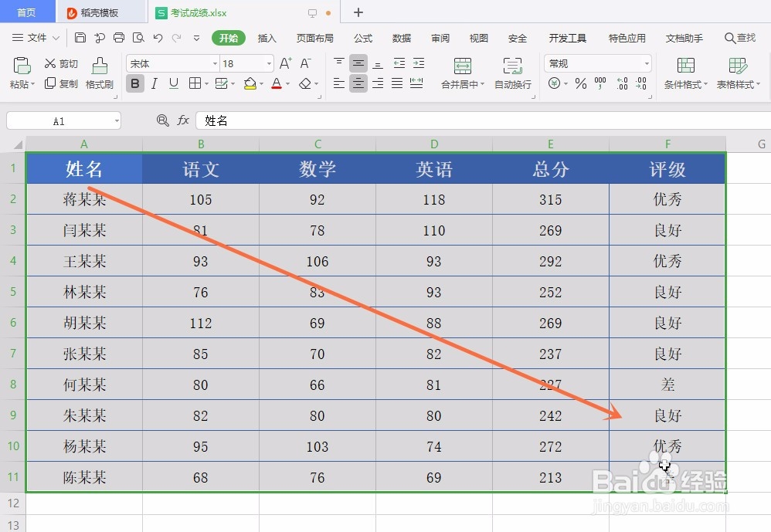
Task: Open the 公式 ribbon tab
Action: tap(363, 38)
